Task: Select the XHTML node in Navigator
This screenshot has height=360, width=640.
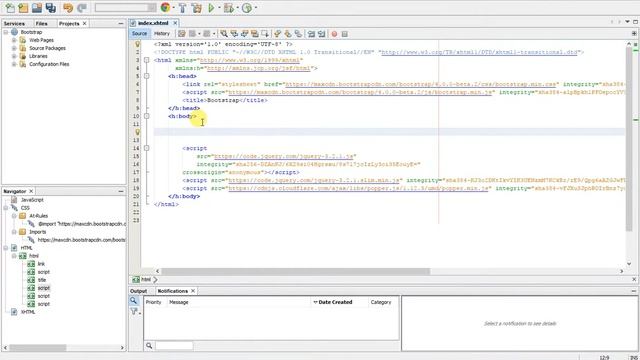Action: coord(28,312)
